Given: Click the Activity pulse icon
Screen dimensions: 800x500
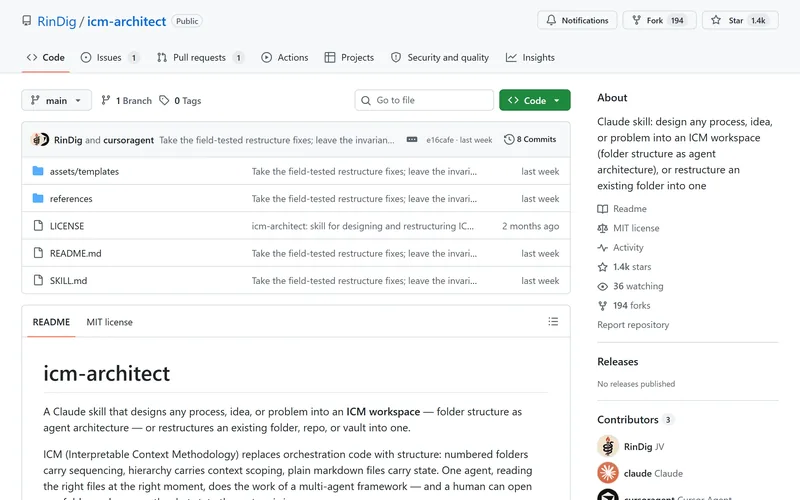Looking at the screenshot, I should coord(603,247).
